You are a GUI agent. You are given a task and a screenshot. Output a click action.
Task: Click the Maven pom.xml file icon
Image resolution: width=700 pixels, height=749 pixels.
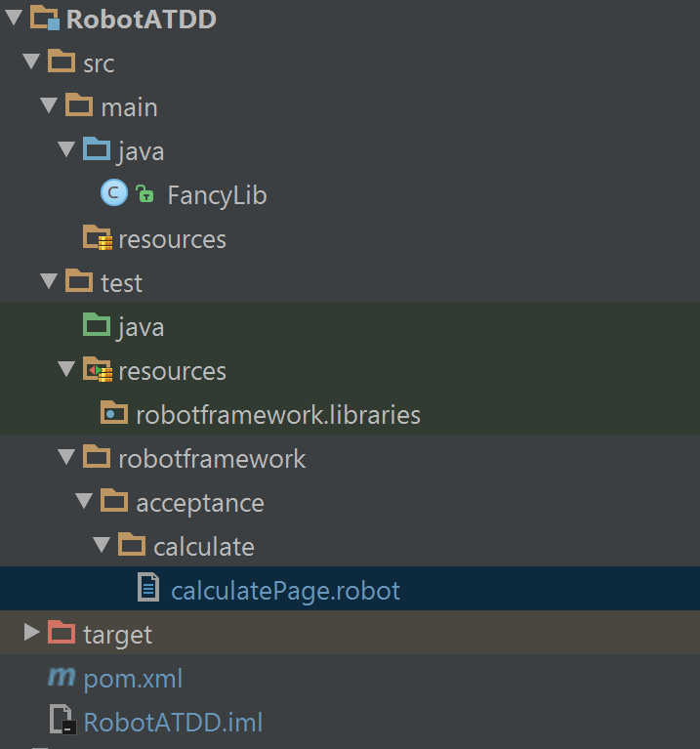point(62,678)
